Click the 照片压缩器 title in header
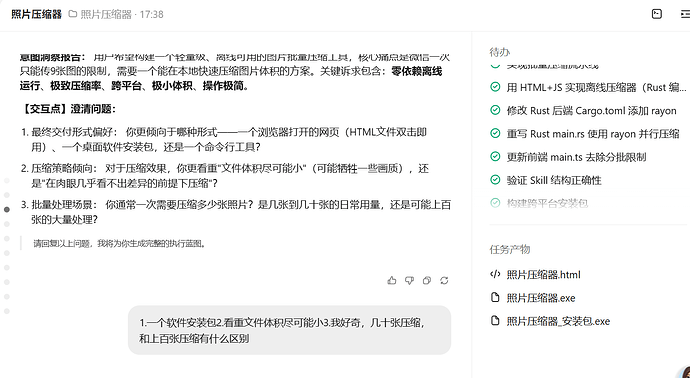690x378 pixels. click(37, 14)
